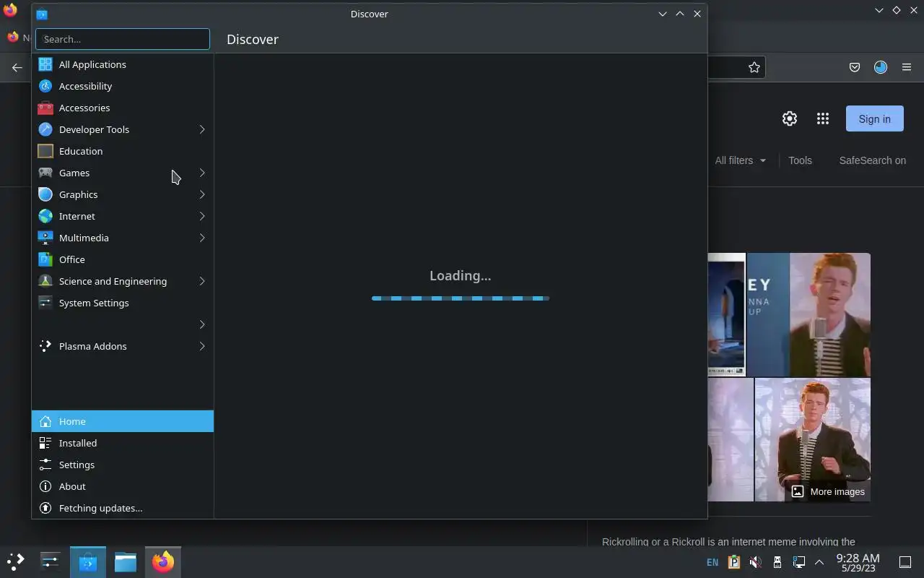Screen dimensions: 924x578
Task: Click the Discover page header title
Action: pyautogui.click(x=253, y=39)
